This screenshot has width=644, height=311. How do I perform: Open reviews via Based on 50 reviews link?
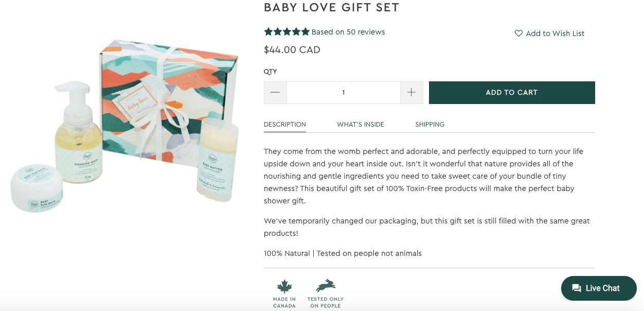(x=348, y=31)
